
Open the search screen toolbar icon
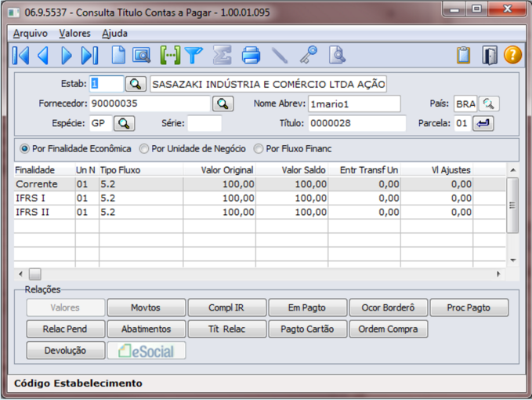point(142,55)
